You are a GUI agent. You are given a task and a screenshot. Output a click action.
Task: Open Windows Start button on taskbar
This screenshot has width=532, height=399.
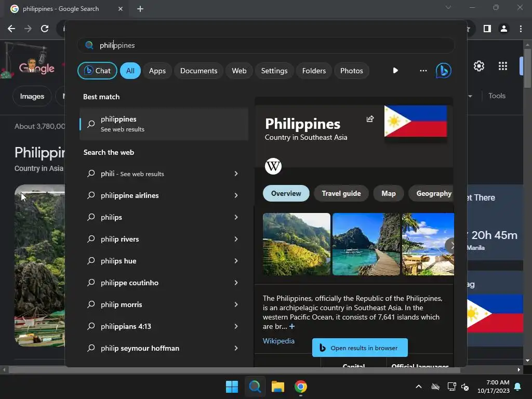click(232, 387)
